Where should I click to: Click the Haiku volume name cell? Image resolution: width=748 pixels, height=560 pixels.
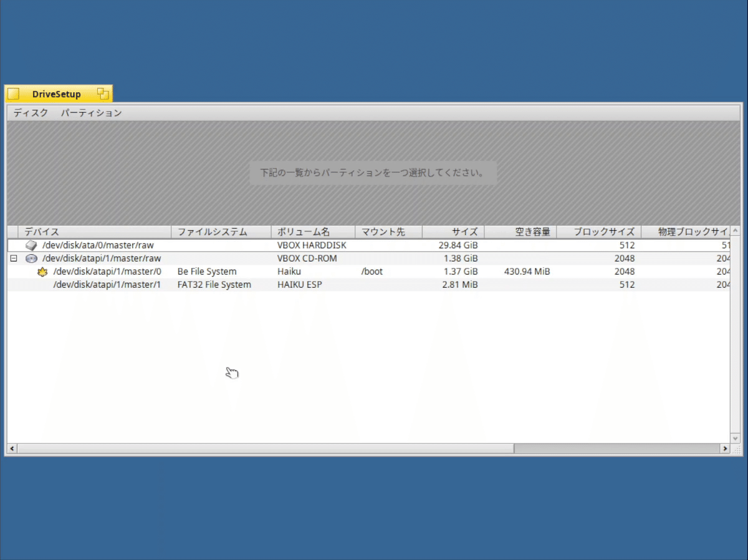point(289,272)
